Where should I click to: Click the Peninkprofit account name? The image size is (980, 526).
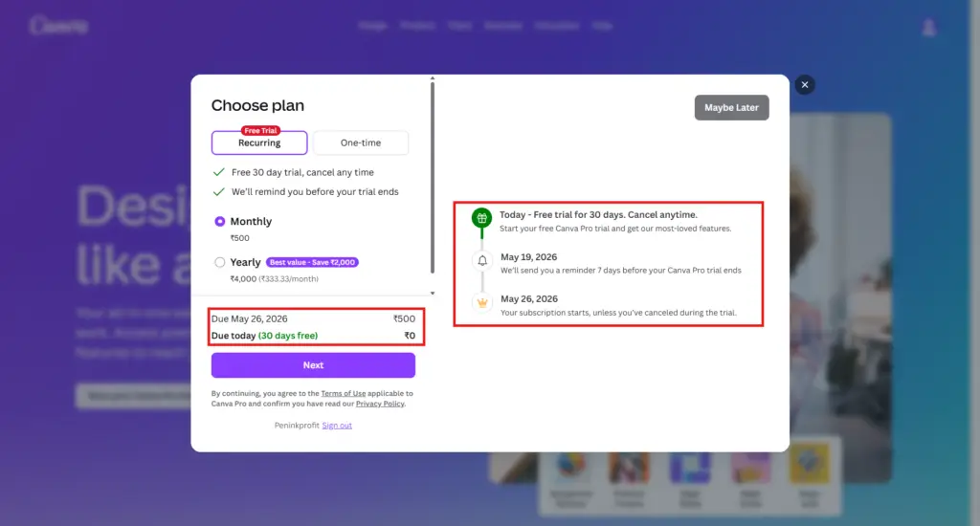(297, 426)
